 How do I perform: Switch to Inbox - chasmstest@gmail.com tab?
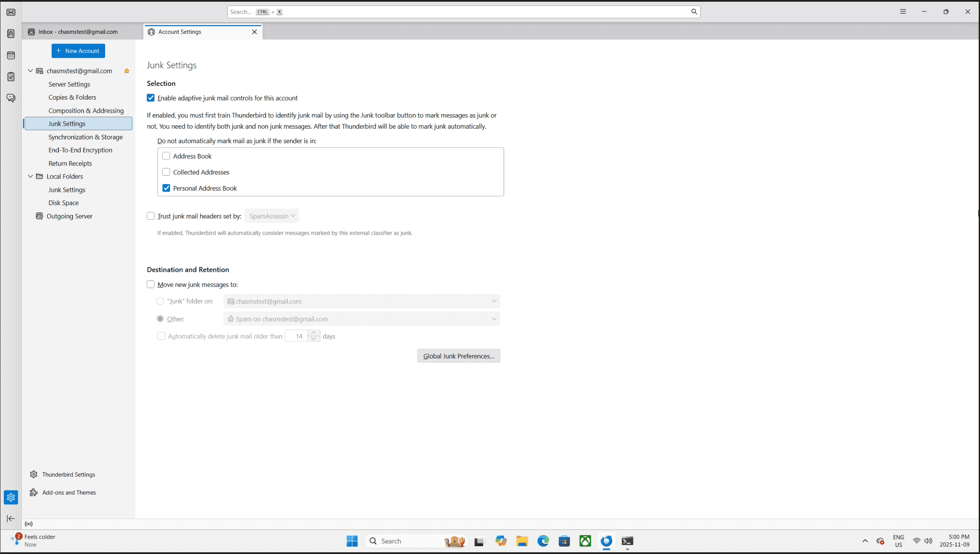pyautogui.click(x=78, y=32)
